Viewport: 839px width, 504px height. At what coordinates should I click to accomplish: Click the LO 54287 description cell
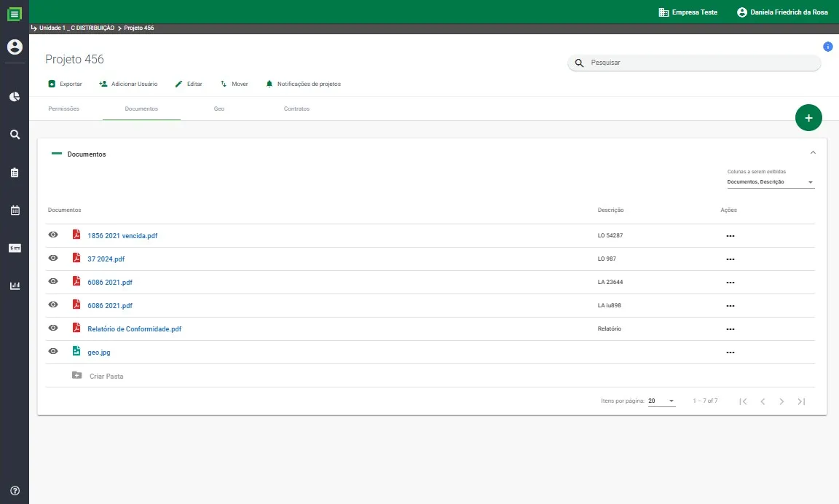[x=610, y=235]
